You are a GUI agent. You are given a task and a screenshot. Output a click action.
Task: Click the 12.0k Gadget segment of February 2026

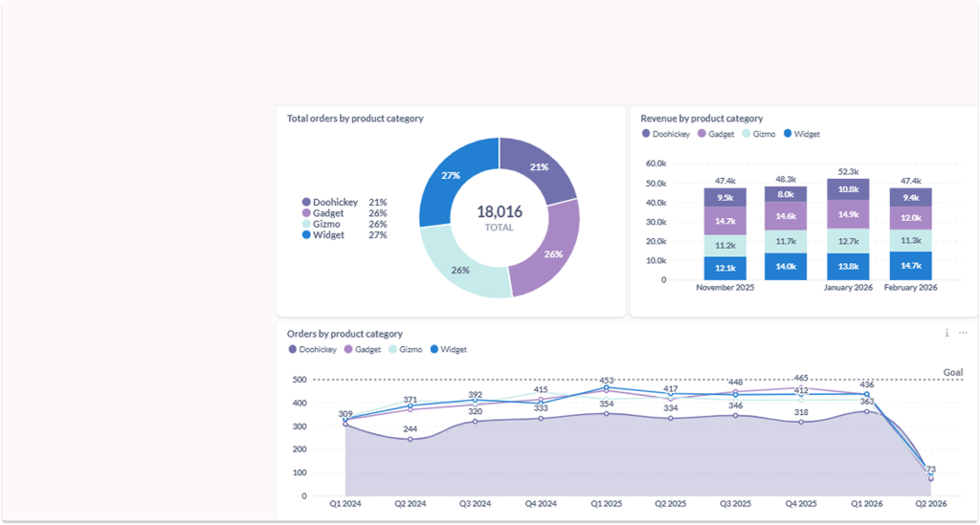click(911, 218)
